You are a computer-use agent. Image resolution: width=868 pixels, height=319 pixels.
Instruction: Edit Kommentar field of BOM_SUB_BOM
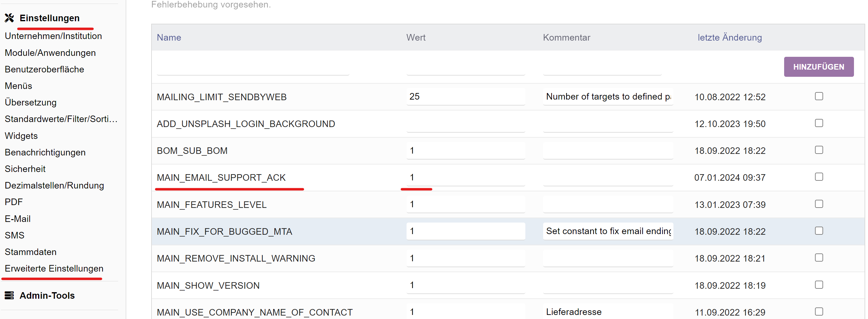click(x=608, y=150)
